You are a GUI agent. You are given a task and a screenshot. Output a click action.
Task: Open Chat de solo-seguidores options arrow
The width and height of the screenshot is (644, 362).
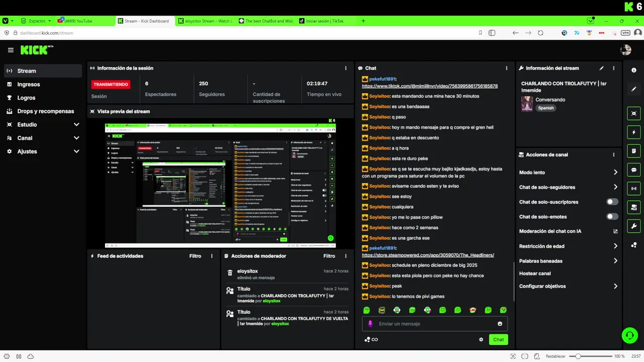[615, 187]
